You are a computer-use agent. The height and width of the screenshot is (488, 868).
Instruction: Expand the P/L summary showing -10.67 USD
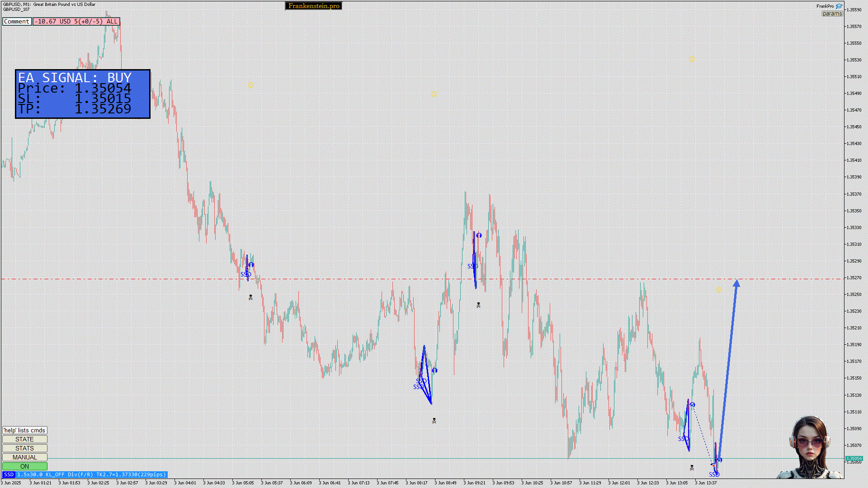pyautogui.click(x=76, y=21)
